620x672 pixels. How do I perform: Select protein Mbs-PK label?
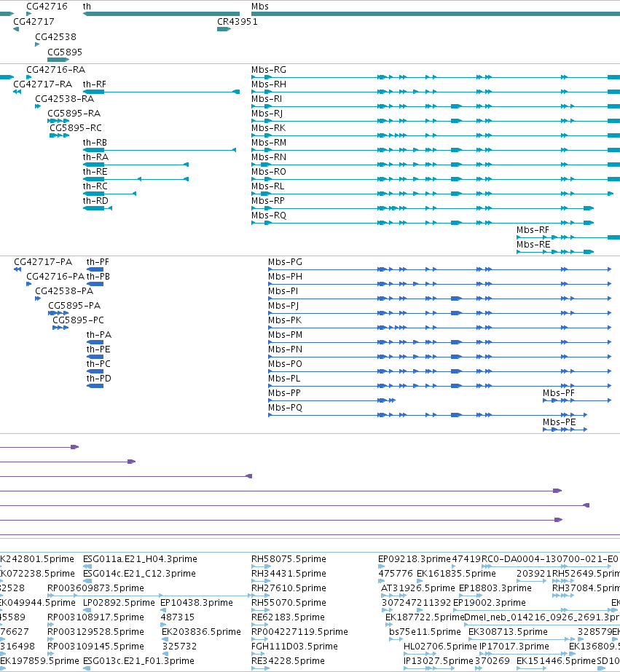285,320
